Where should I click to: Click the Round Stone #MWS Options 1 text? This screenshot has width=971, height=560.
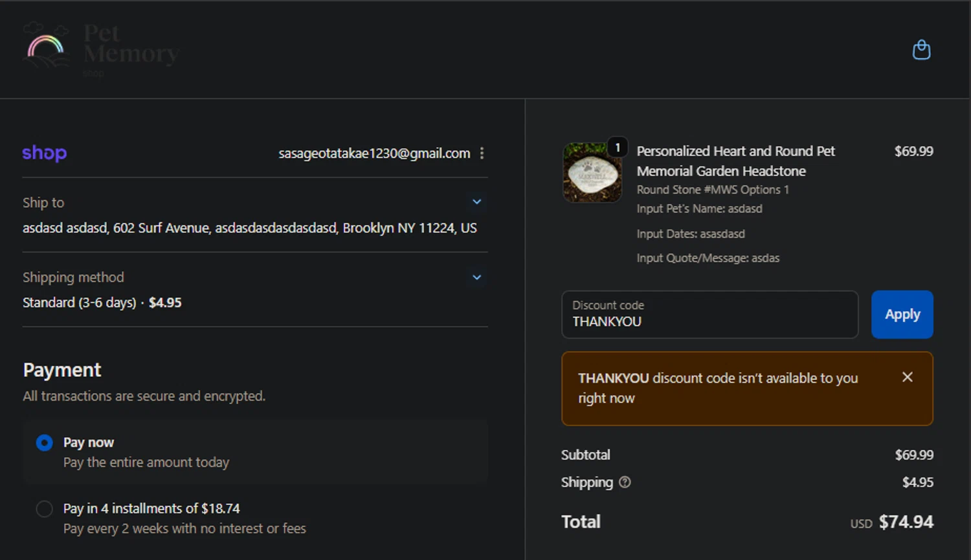click(x=713, y=190)
